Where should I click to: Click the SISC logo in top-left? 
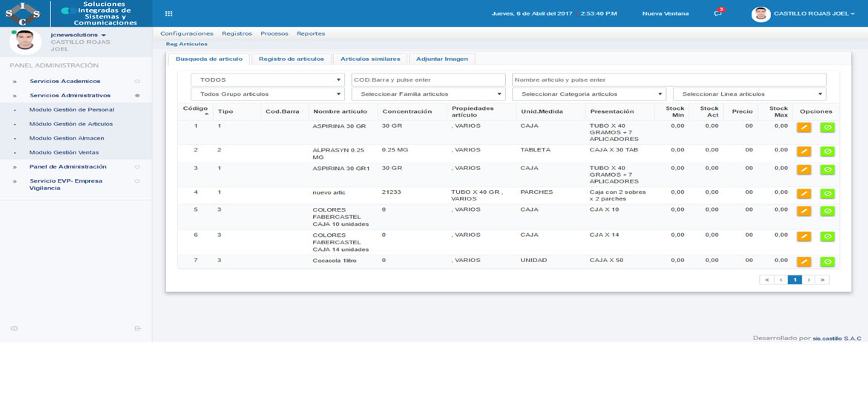23,13
